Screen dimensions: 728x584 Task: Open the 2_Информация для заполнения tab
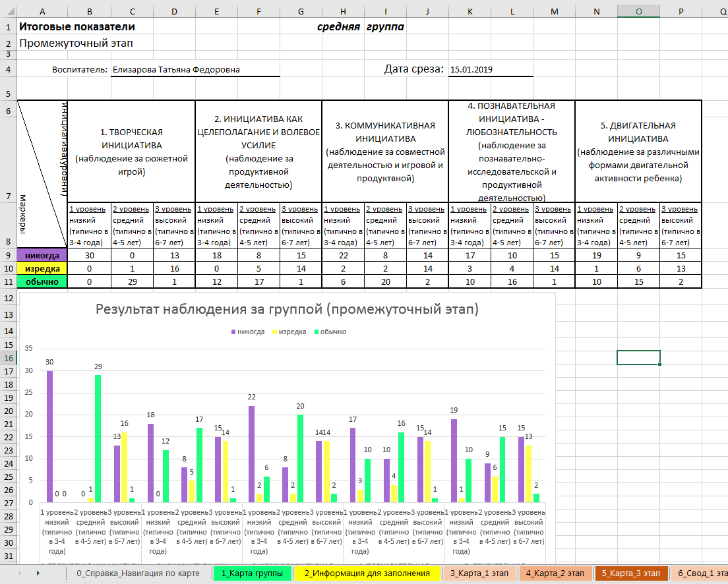367,573
